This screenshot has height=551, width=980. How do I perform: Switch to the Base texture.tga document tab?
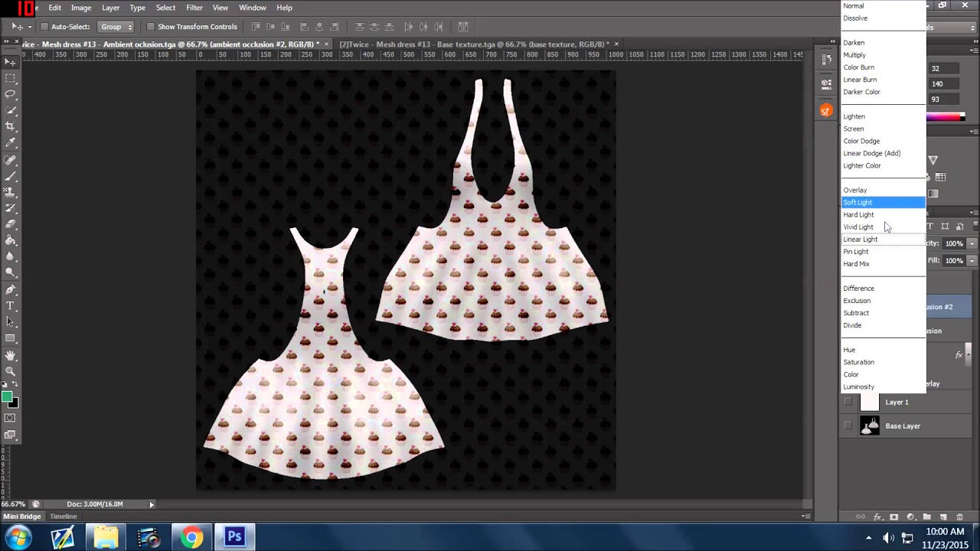click(x=473, y=44)
